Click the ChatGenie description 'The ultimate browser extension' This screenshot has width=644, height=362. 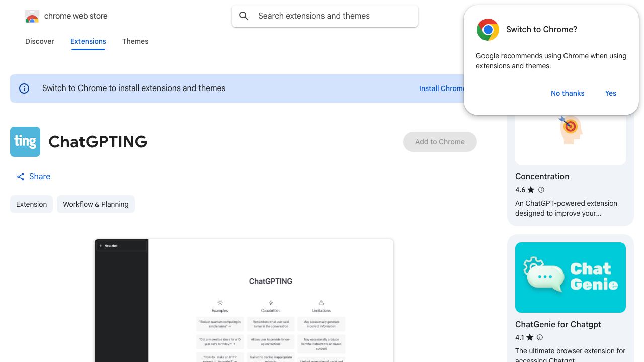point(571,355)
